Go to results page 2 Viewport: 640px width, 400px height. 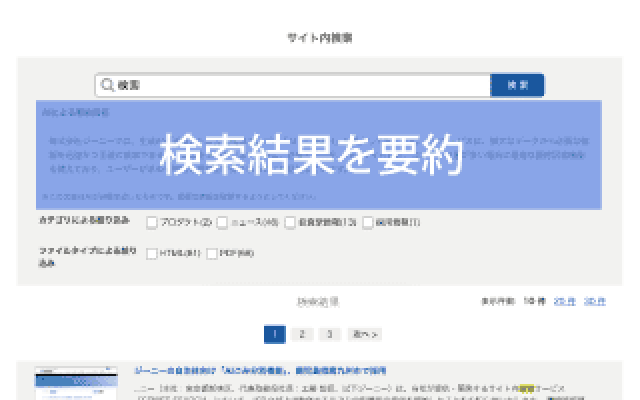[302, 334]
